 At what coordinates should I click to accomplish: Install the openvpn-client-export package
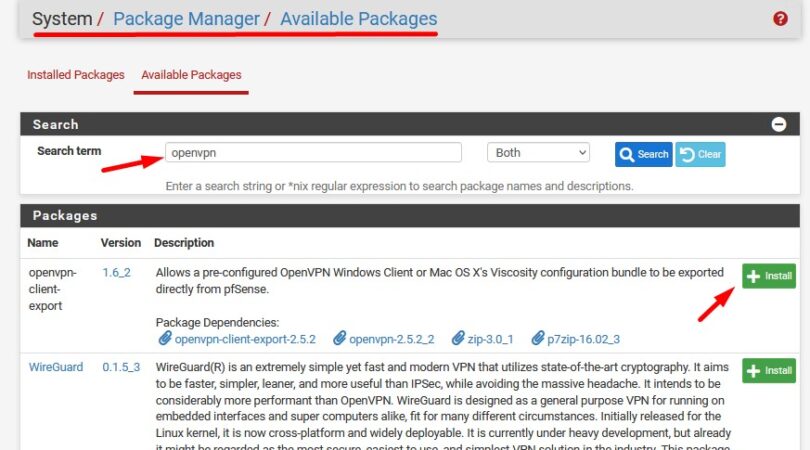click(768, 276)
